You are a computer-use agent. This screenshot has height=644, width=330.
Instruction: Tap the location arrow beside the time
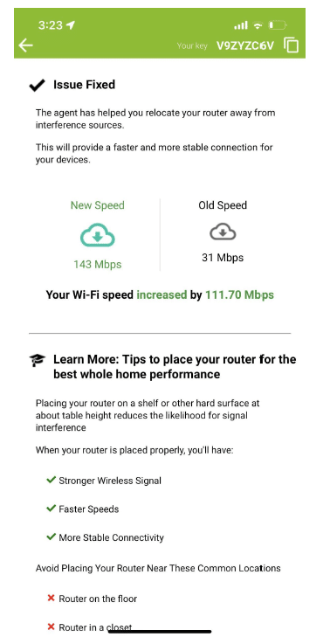[71, 25]
